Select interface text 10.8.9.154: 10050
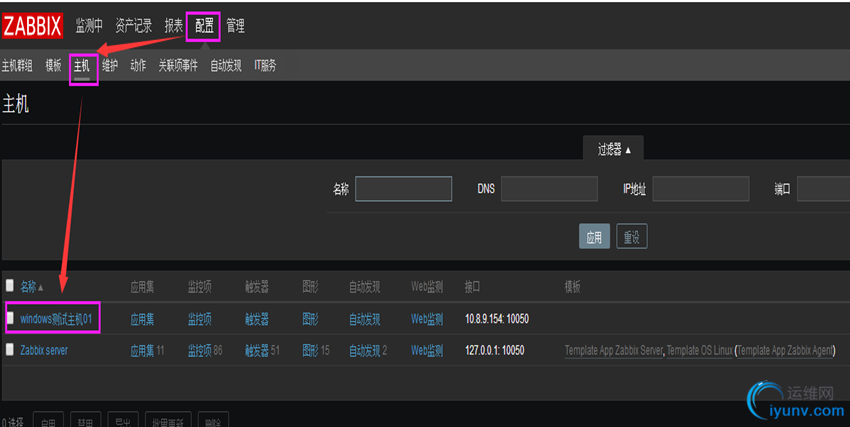The height and width of the screenshot is (427, 850). (497, 319)
